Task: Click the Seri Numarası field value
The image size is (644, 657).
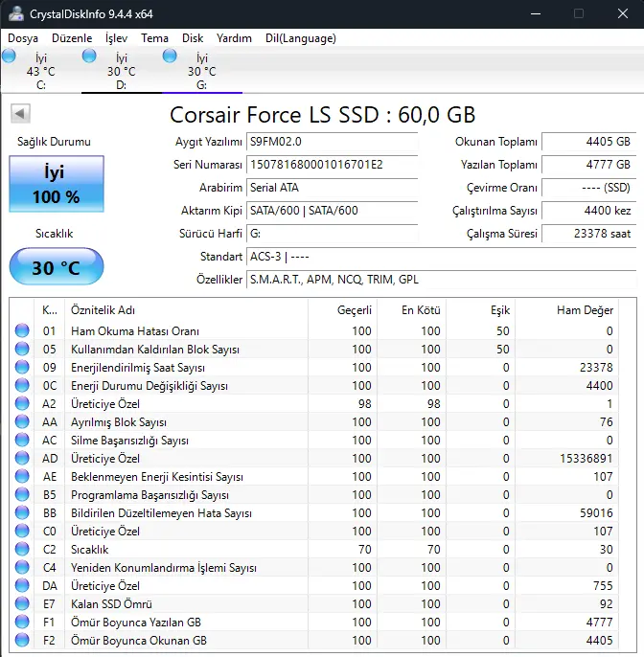Action: [x=332, y=165]
